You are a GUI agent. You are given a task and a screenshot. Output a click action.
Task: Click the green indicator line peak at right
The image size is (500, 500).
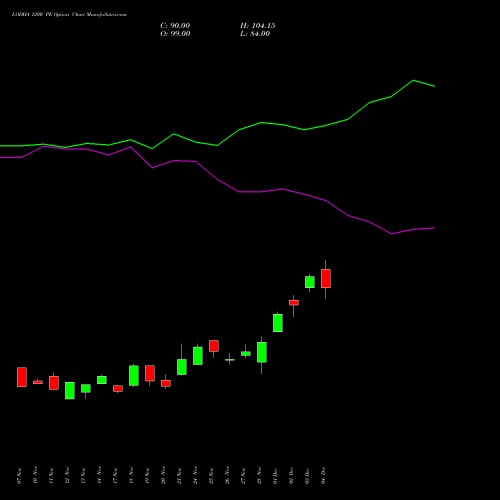click(x=413, y=80)
